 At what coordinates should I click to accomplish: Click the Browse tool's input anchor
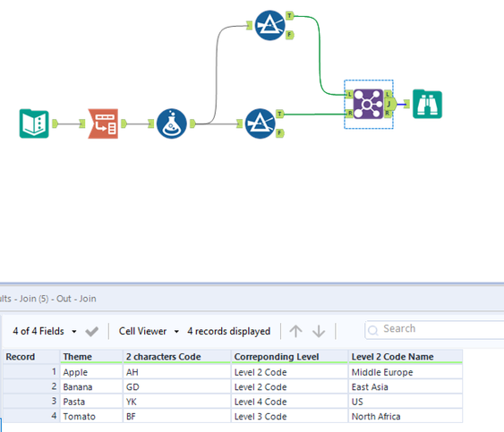tap(406, 104)
